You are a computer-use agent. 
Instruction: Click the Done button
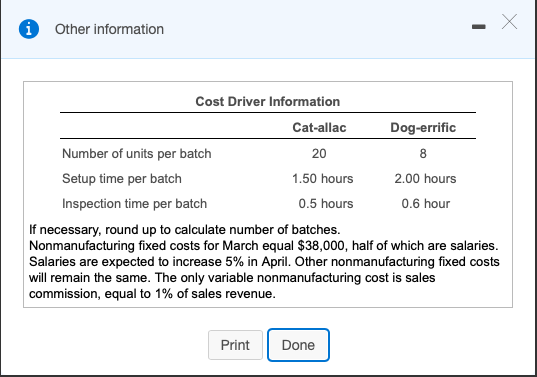coord(298,345)
